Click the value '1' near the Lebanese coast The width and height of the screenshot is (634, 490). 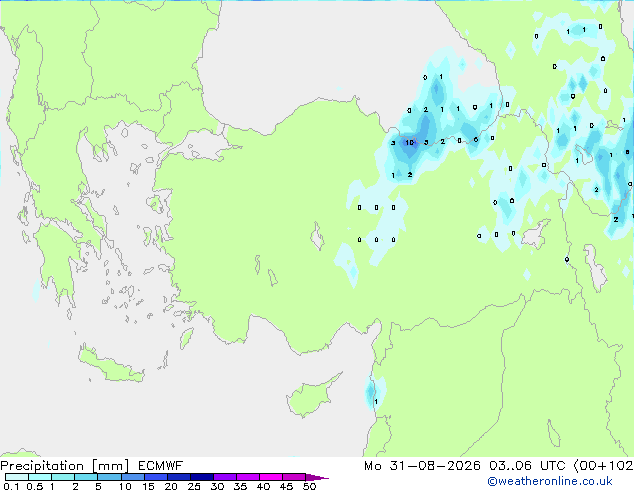pyautogui.click(x=376, y=401)
